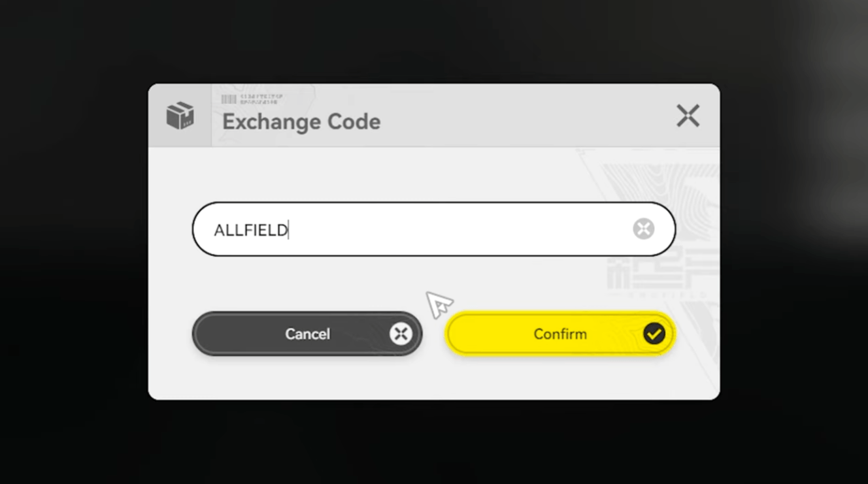868x484 pixels.
Task: Click the package box icon in header
Action: coord(180,116)
